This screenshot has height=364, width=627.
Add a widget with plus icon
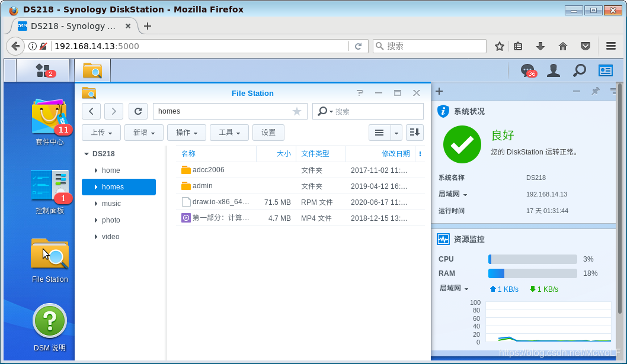tap(439, 91)
